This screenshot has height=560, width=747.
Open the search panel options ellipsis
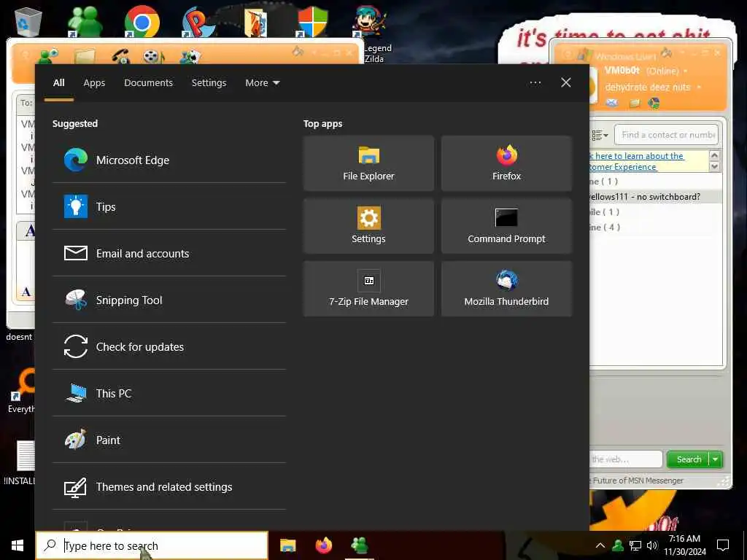pos(535,83)
